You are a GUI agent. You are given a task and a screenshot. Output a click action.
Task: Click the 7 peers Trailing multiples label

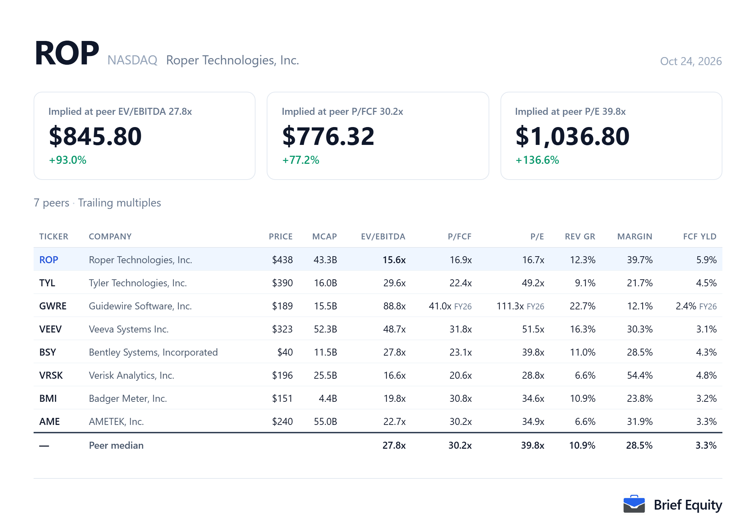click(x=97, y=203)
